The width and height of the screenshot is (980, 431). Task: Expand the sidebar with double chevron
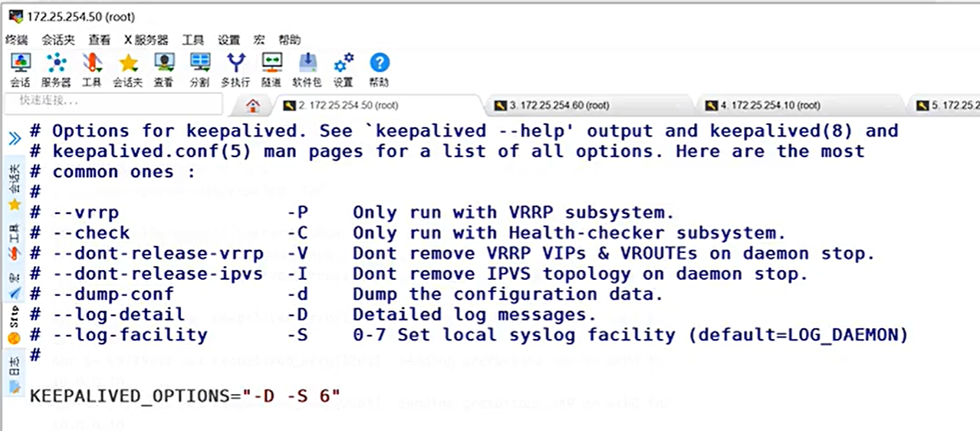tap(15, 138)
